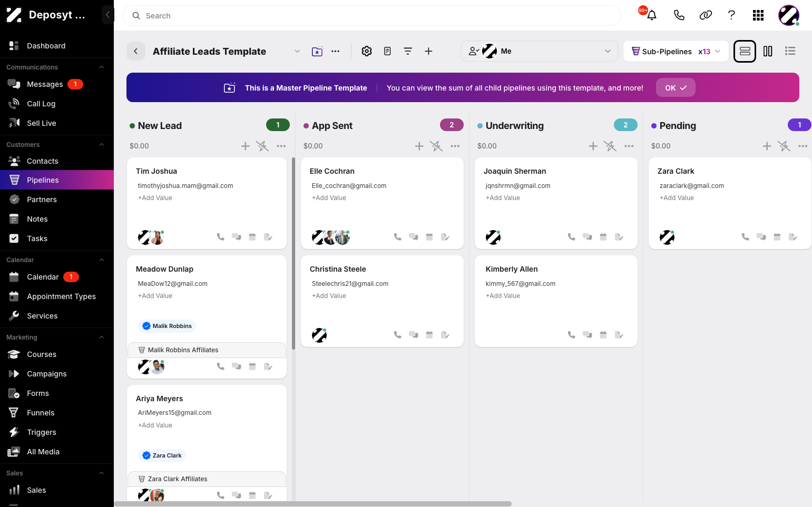Open the phone dialer in top bar

coord(679,15)
